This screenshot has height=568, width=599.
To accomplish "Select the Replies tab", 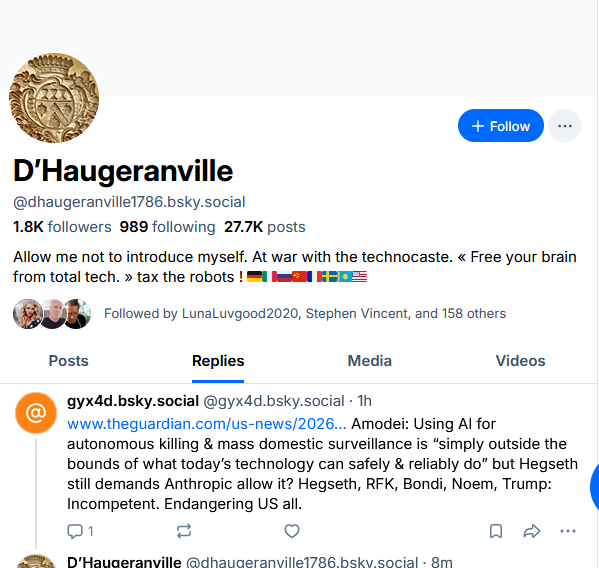I will (218, 361).
